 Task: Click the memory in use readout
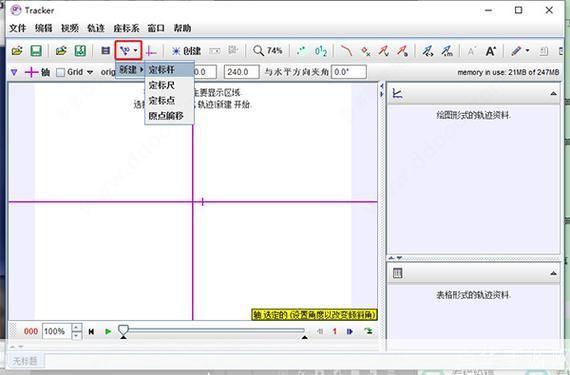508,72
